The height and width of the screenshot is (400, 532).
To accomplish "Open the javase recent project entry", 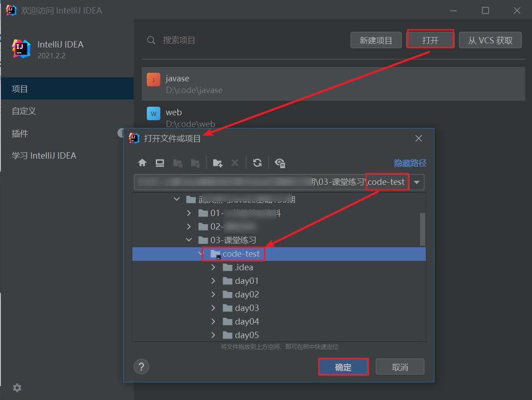I will [333, 84].
